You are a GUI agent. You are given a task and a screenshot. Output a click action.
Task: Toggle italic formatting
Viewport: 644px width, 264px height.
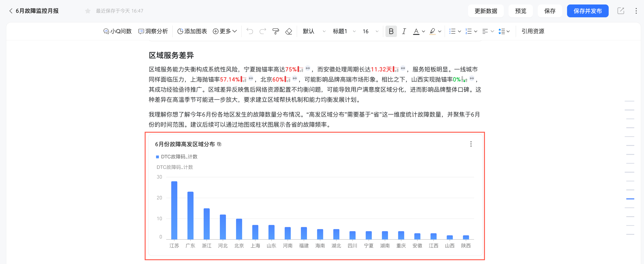[404, 31]
